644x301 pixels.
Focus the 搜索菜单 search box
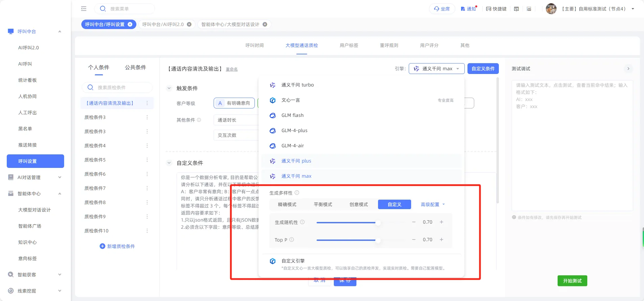coord(124,9)
